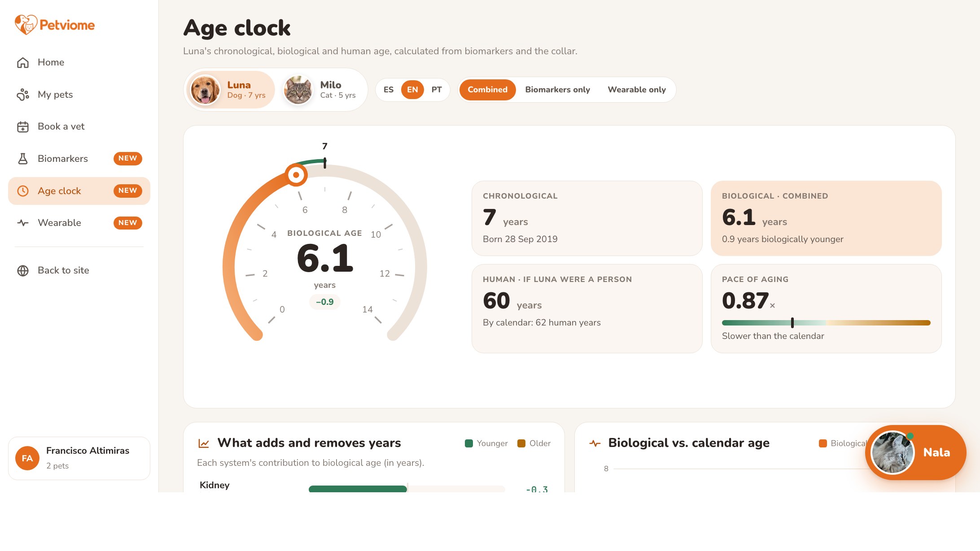
Task: Click Luna's dog avatar photo
Action: tap(206, 90)
